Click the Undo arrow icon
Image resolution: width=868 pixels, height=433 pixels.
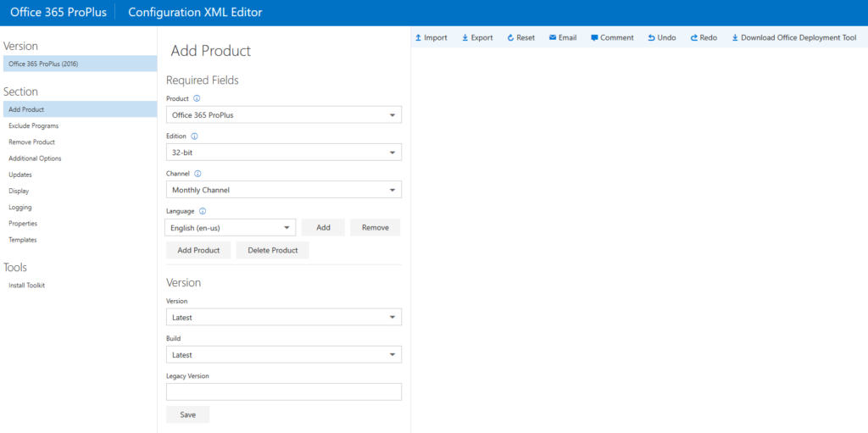coord(652,37)
